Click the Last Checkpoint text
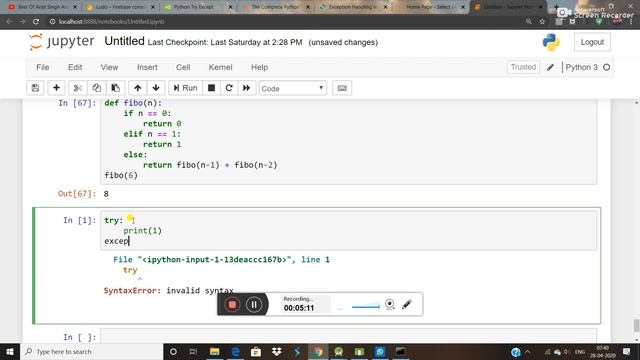The width and height of the screenshot is (640, 360). (225, 42)
